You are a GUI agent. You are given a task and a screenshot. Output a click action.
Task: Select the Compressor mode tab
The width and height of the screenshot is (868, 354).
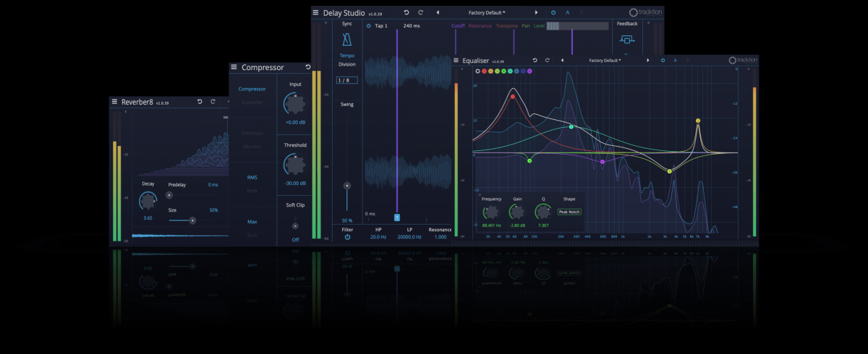pos(252,89)
